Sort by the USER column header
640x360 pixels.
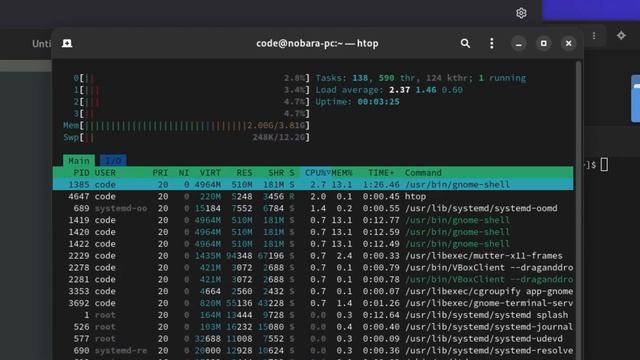pos(105,173)
